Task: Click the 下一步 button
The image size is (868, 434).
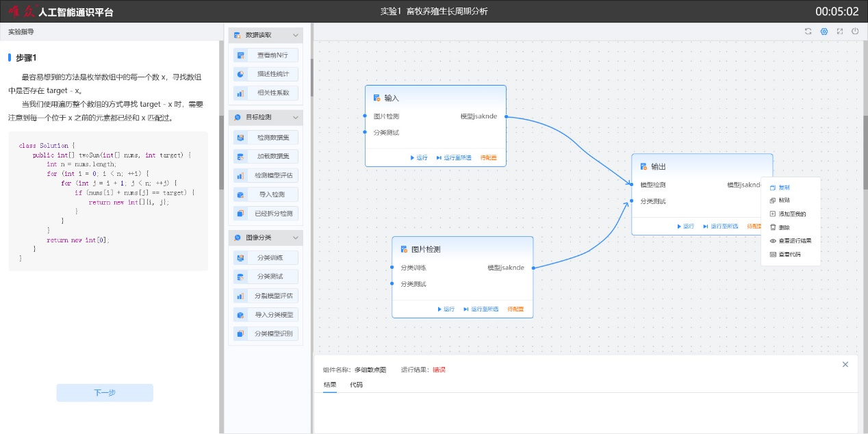Action: (x=105, y=393)
